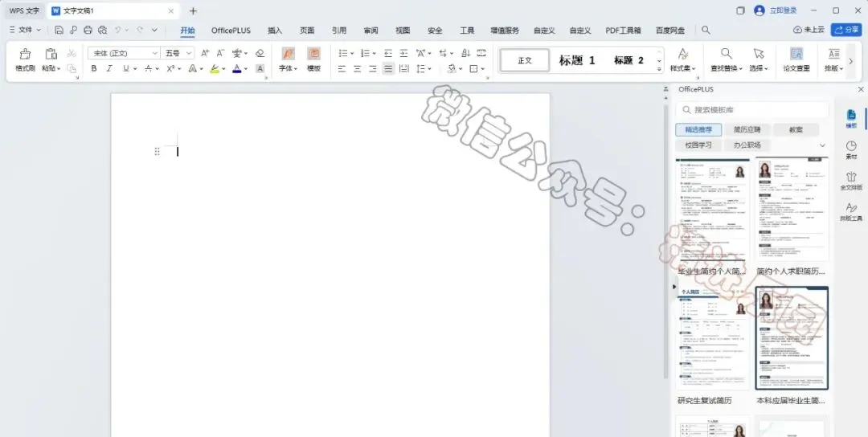Toggle Underline formatting
The height and width of the screenshot is (437, 868).
[x=125, y=68]
